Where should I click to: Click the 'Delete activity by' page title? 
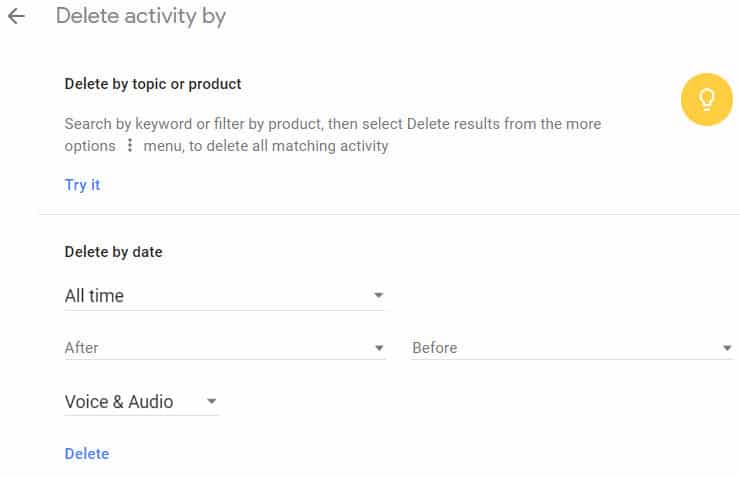141,17
